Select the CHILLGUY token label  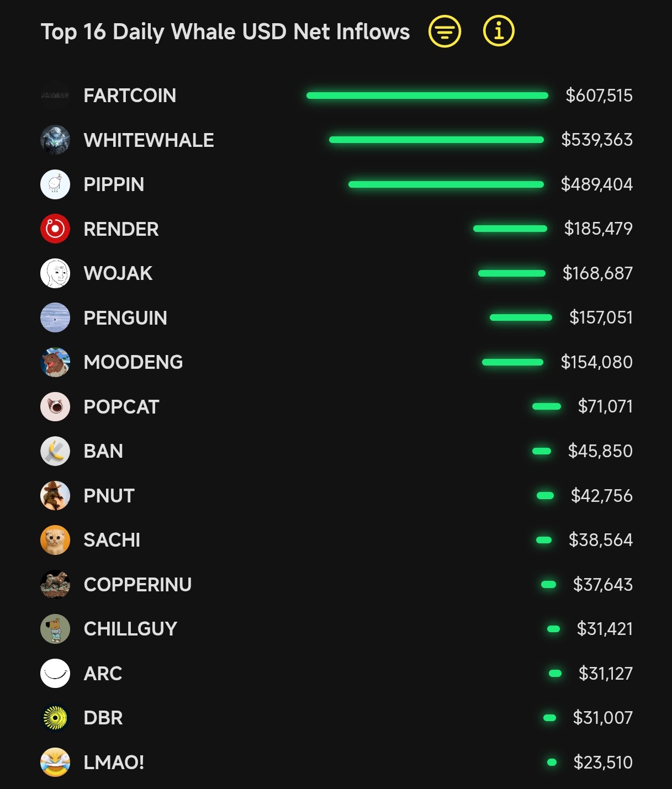click(x=130, y=629)
